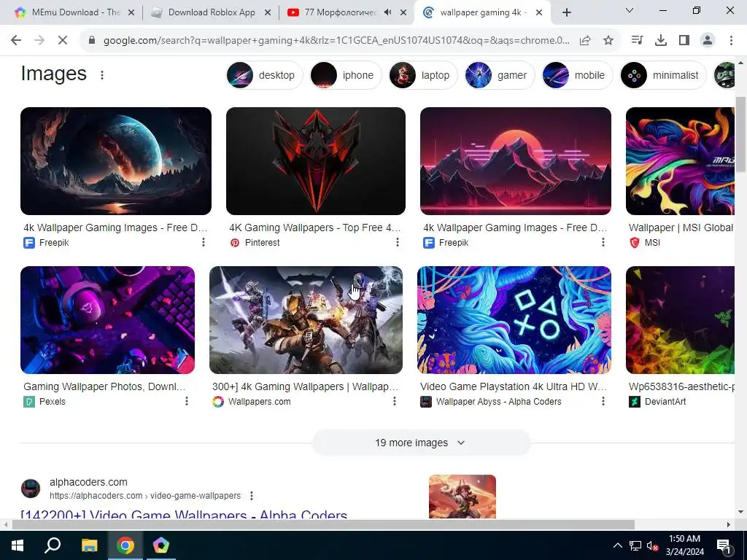The height and width of the screenshot is (560, 747).
Task: Open Windows taskbar search
Action: 53,545
